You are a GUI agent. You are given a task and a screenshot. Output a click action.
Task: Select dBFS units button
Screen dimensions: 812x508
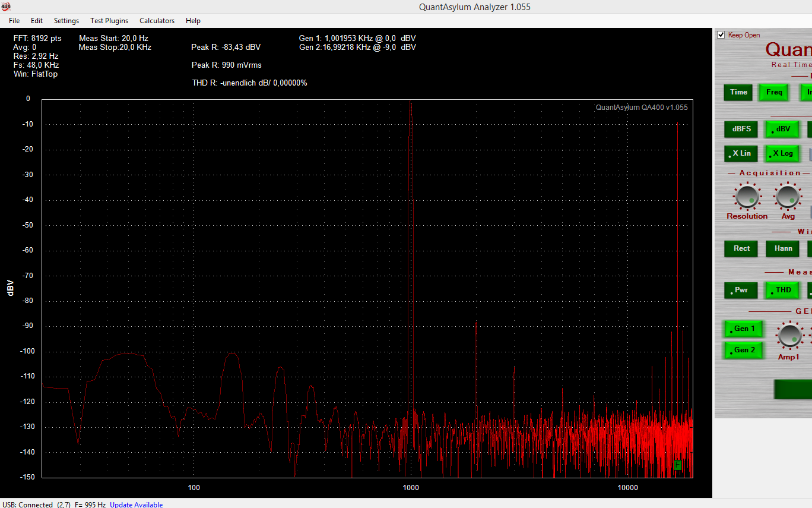click(741, 129)
